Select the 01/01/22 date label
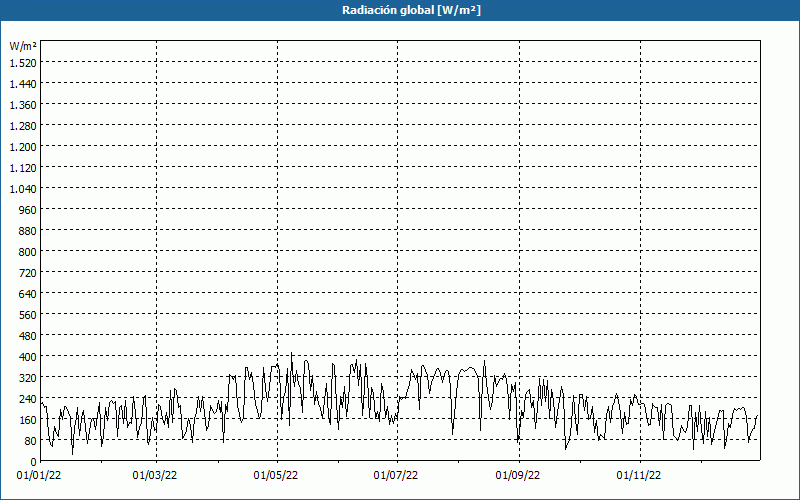 pos(39,476)
